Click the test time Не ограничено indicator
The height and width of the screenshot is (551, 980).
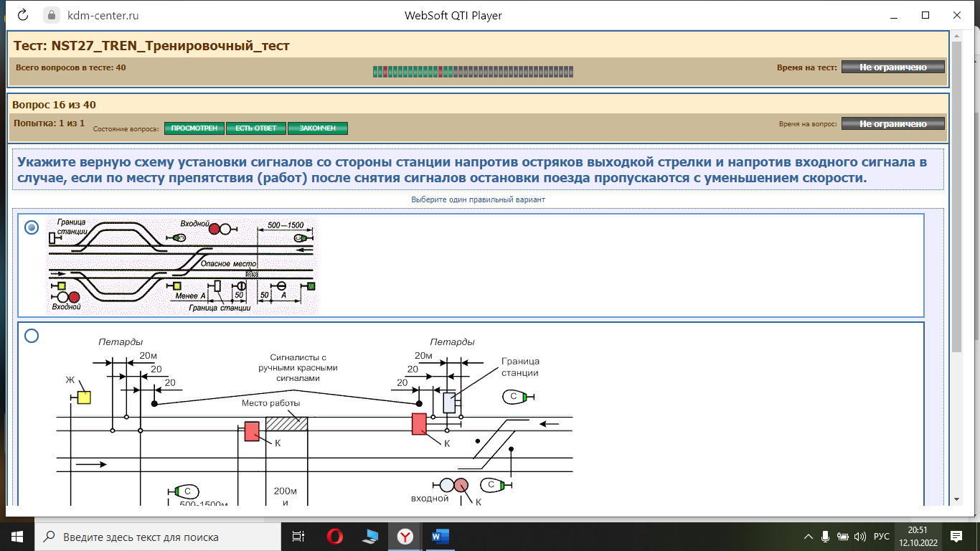[893, 67]
